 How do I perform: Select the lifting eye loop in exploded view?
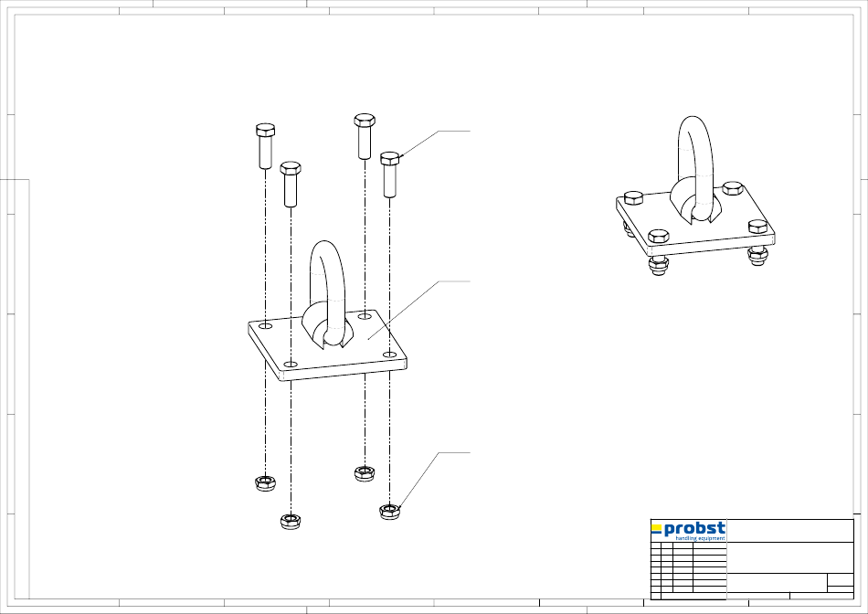327,294
